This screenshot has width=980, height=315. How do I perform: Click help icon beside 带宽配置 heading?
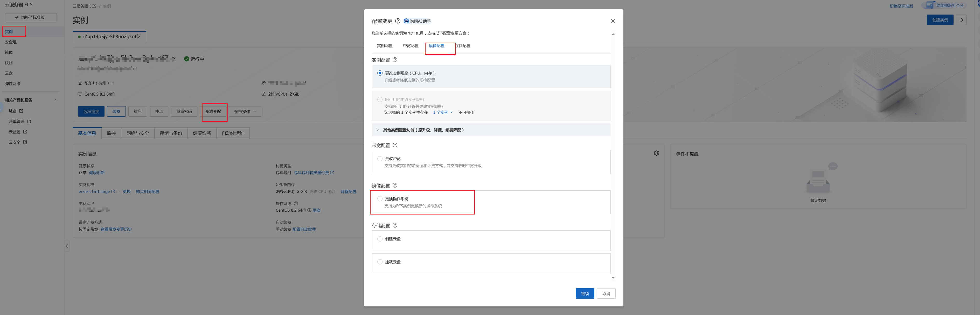tap(395, 145)
